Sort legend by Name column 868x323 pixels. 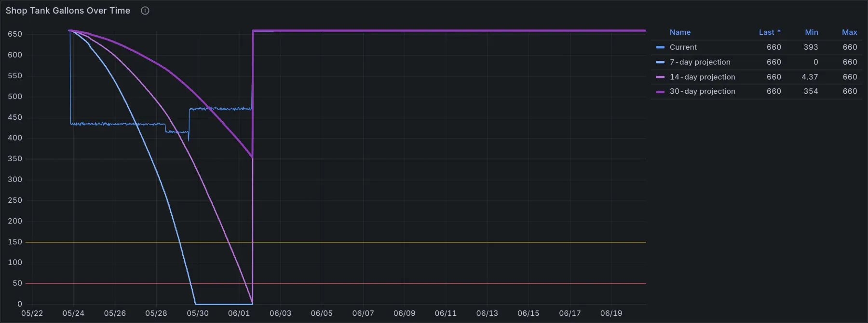tap(680, 32)
